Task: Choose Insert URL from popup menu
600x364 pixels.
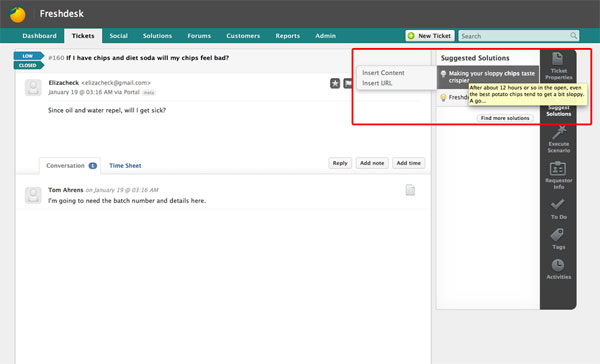Action: pos(377,83)
